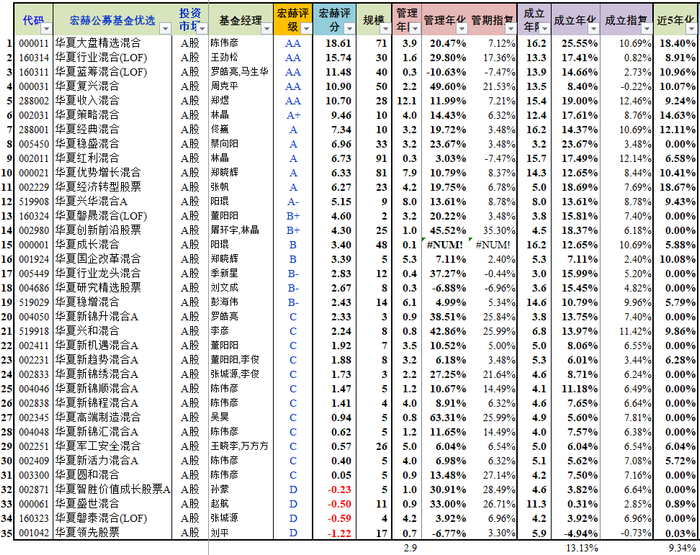Select the fund name cell 华夏智胜价值成长股票A

point(112,489)
